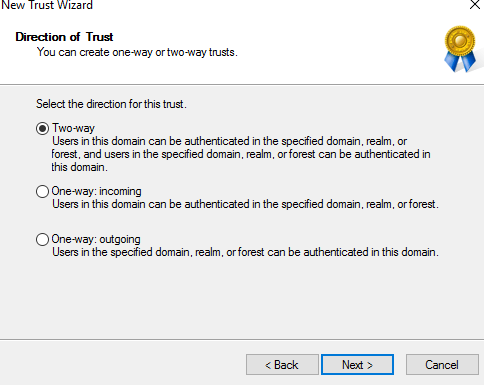Click the Direction of Trust heading
This screenshot has width=484, height=385.
[x=64, y=37]
